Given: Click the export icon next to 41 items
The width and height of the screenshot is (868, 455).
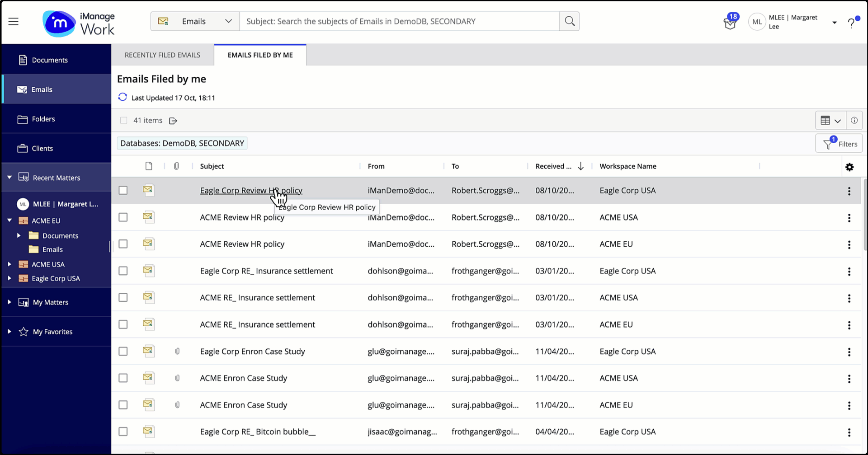Looking at the screenshot, I should pyautogui.click(x=173, y=120).
